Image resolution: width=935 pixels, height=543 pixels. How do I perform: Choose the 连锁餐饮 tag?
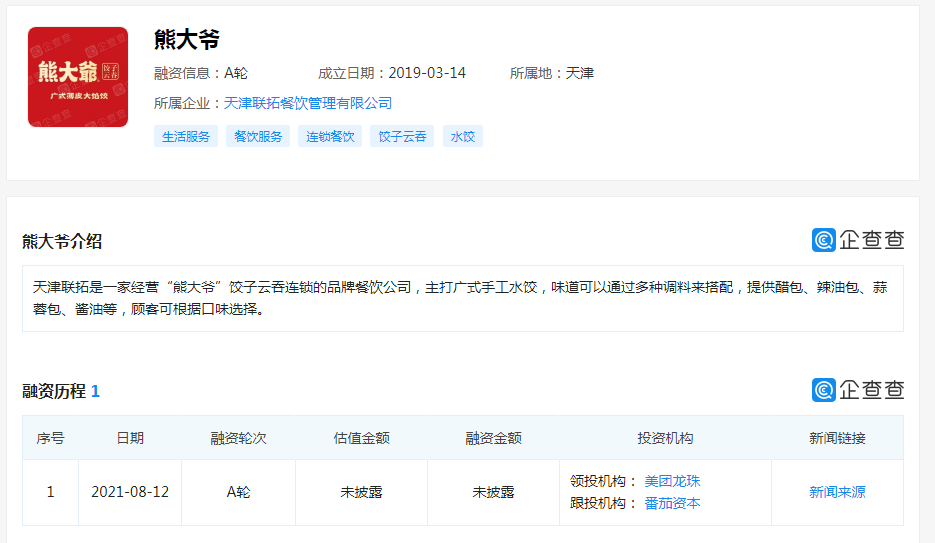[330, 136]
